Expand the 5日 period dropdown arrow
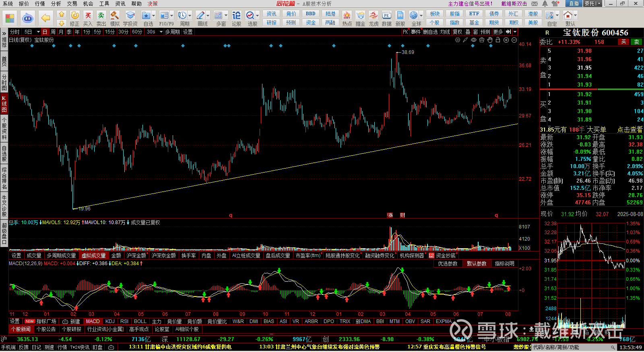 tap(38, 32)
